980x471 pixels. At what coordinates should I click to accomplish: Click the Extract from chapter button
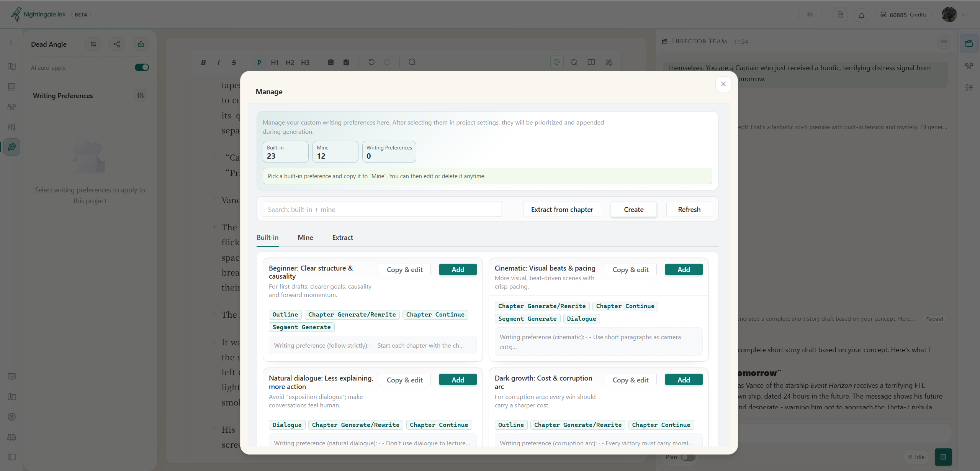(562, 210)
